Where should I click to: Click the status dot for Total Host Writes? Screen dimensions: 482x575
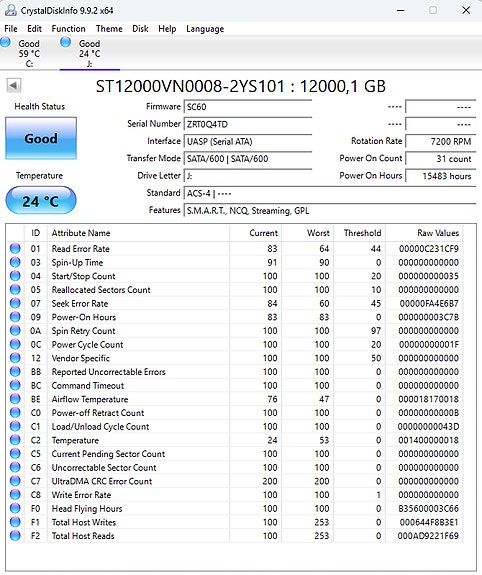[x=15, y=522]
